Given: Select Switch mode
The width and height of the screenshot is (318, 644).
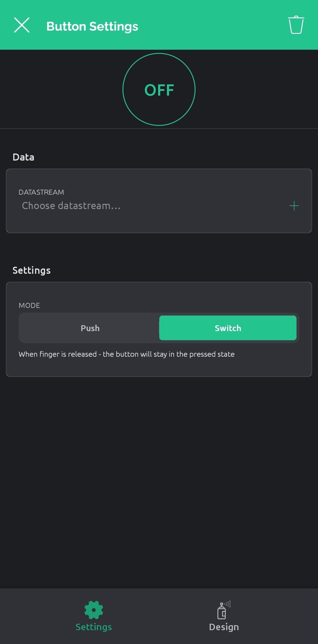Looking at the screenshot, I should [228, 328].
